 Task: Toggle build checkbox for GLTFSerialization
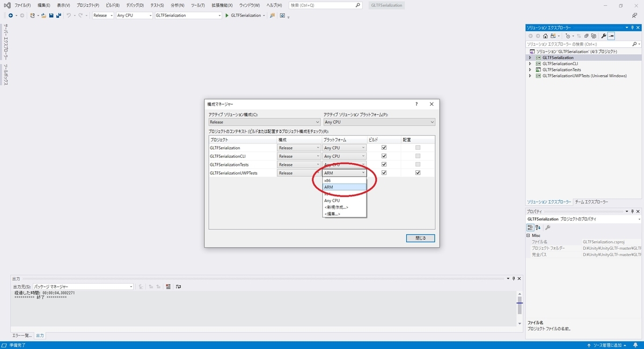pyautogui.click(x=384, y=148)
